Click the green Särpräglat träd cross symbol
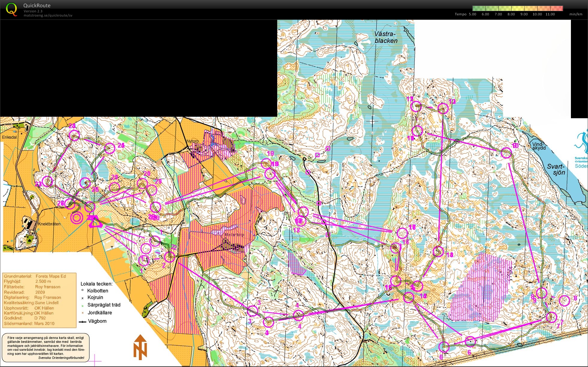This screenshot has height=367, width=588. [x=83, y=306]
